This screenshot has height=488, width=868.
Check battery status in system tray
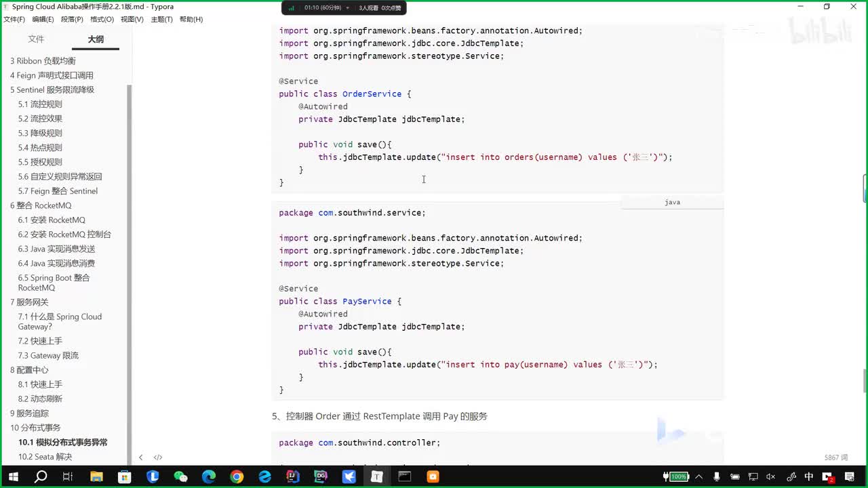(676, 476)
